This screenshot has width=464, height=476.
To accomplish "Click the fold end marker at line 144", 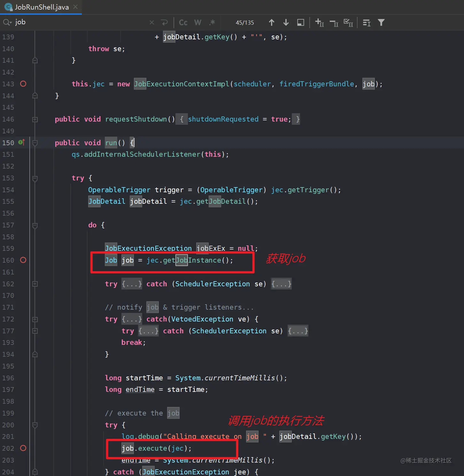I will click(35, 95).
